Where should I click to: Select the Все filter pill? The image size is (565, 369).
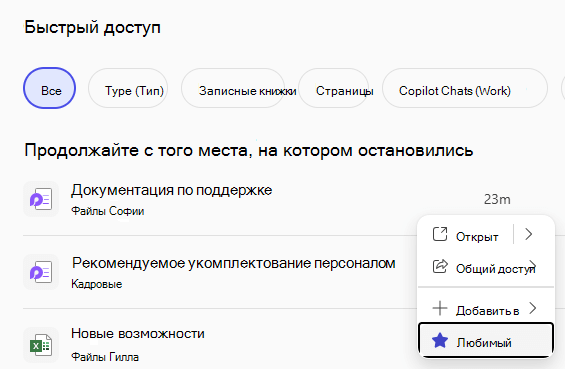[x=50, y=88]
